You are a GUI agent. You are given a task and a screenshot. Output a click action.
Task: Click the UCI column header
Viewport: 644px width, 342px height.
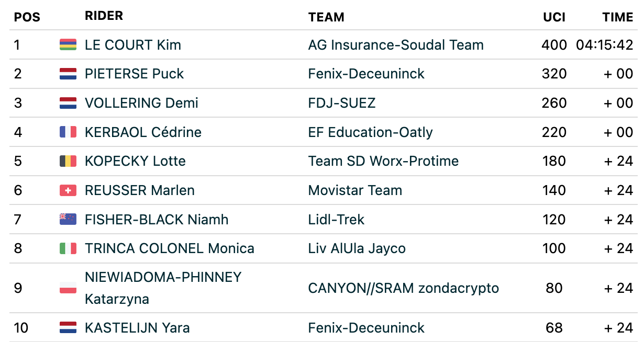pos(554,17)
